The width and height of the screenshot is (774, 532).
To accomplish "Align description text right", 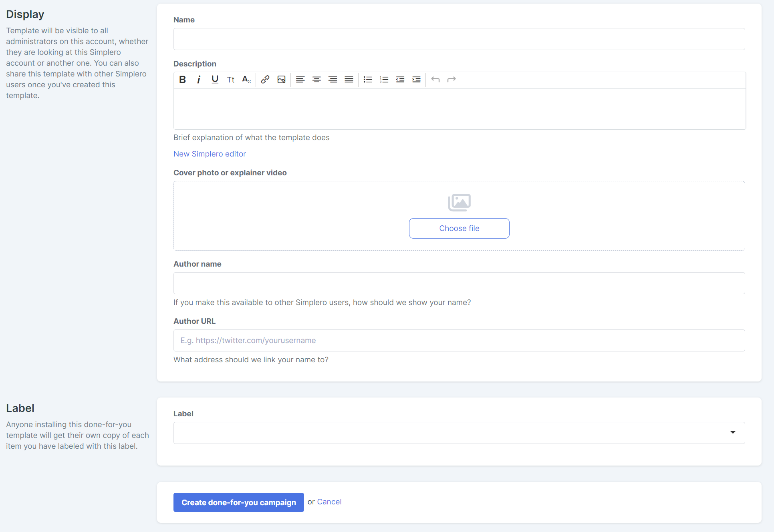I will click(x=333, y=80).
